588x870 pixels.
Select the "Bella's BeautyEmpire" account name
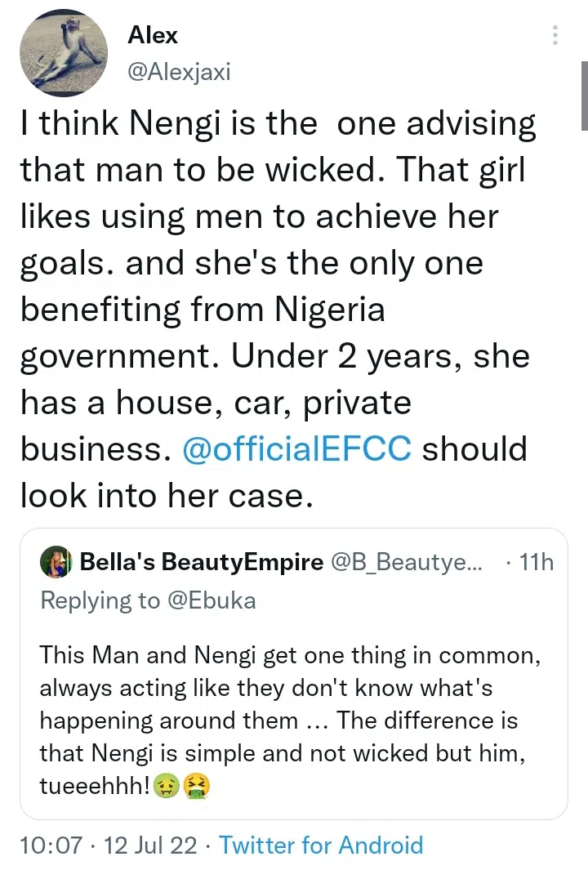(x=201, y=562)
